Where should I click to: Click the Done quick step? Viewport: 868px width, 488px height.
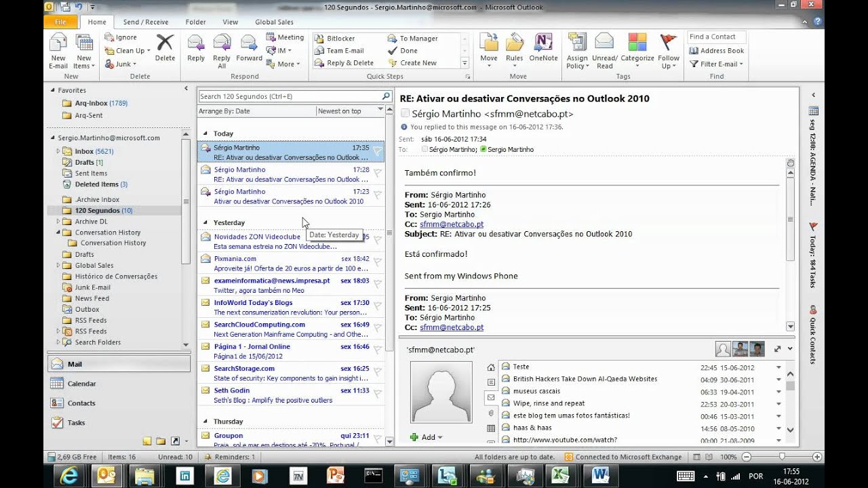(x=403, y=51)
